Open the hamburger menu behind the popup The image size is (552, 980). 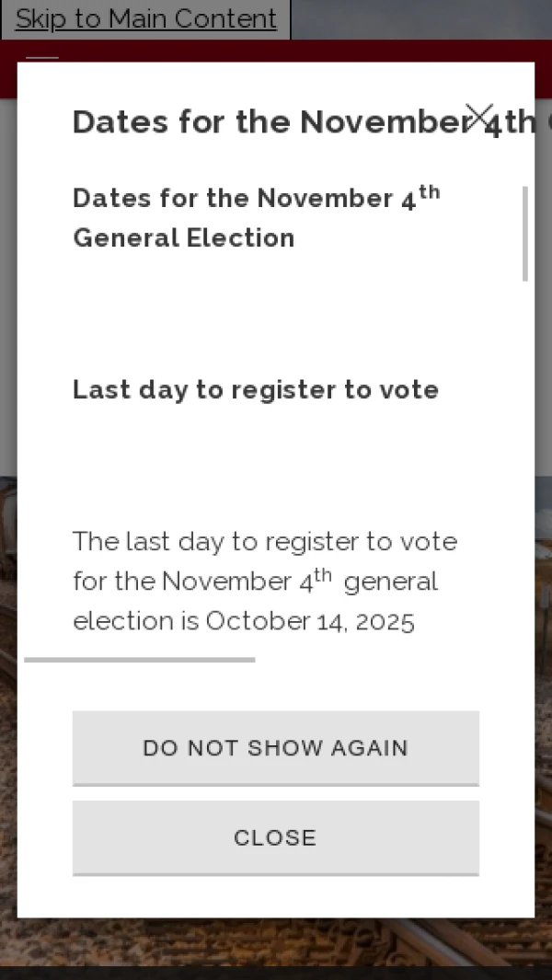42,57
